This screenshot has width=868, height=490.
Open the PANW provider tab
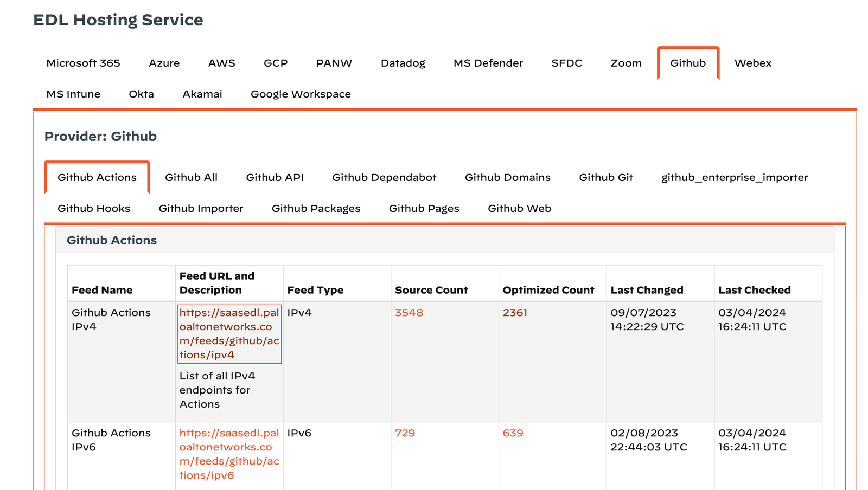(x=334, y=63)
